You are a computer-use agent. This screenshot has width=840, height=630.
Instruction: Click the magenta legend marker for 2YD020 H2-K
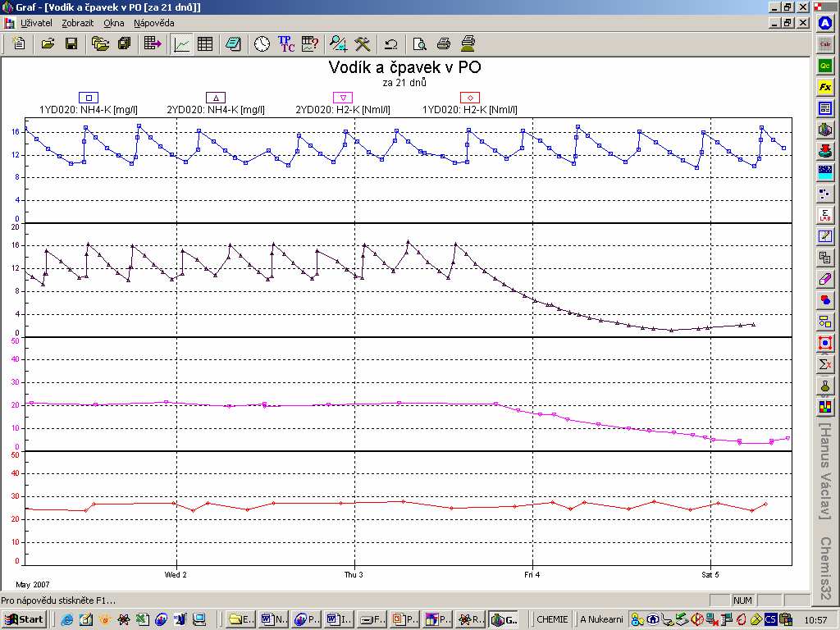343,98
